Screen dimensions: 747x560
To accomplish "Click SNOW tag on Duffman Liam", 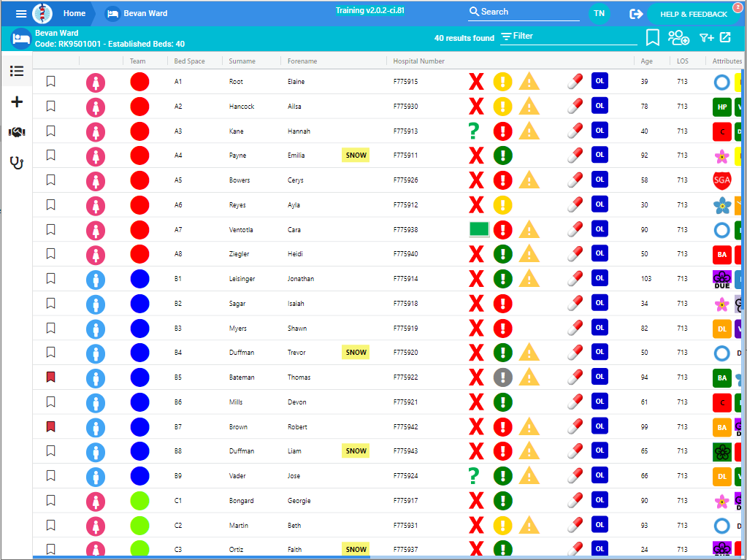I will (x=356, y=451).
